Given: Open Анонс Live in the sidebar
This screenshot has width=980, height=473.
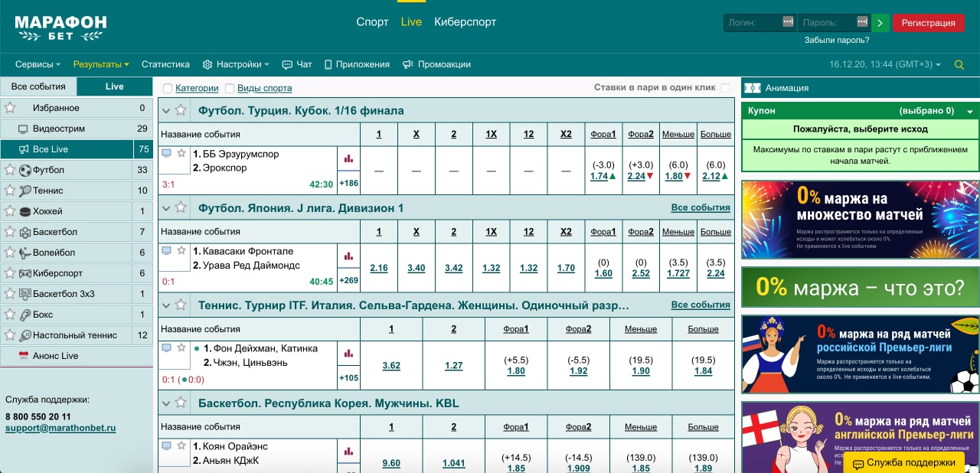Looking at the screenshot, I should [x=77, y=356].
